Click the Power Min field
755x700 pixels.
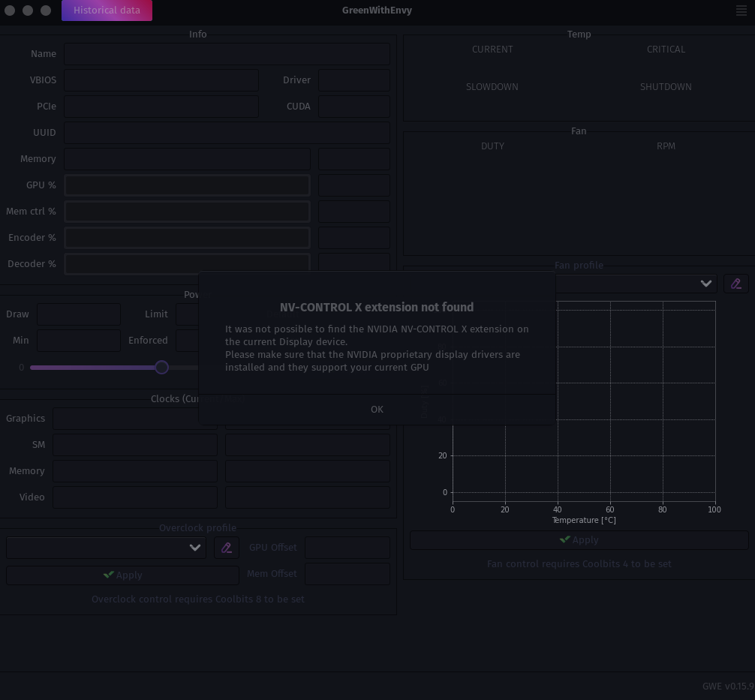[x=79, y=341]
